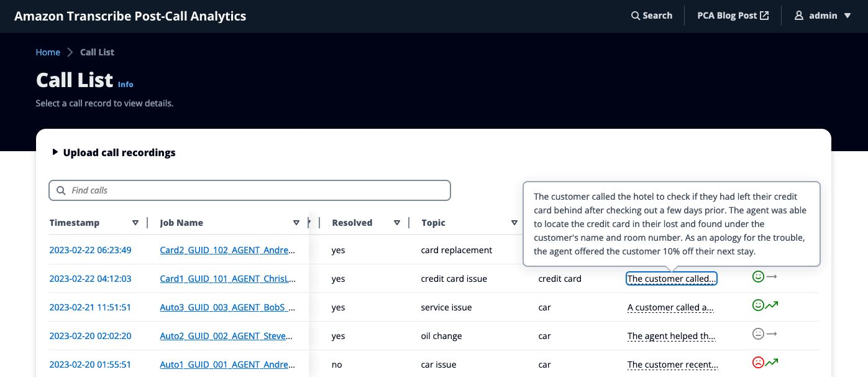Open Card1_GUID_101_AGENT_ChrisL job link
The image size is (868, 377).
click(227, 279)
